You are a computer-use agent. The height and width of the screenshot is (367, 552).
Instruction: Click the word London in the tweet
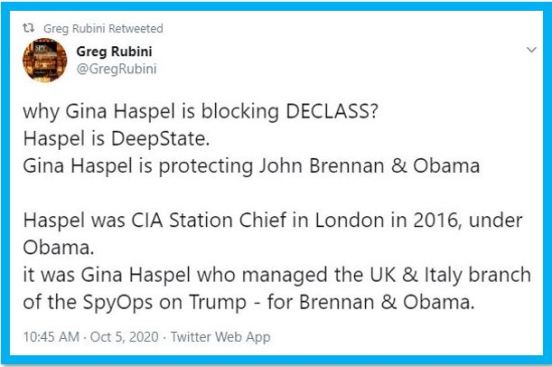click(349, 220)
